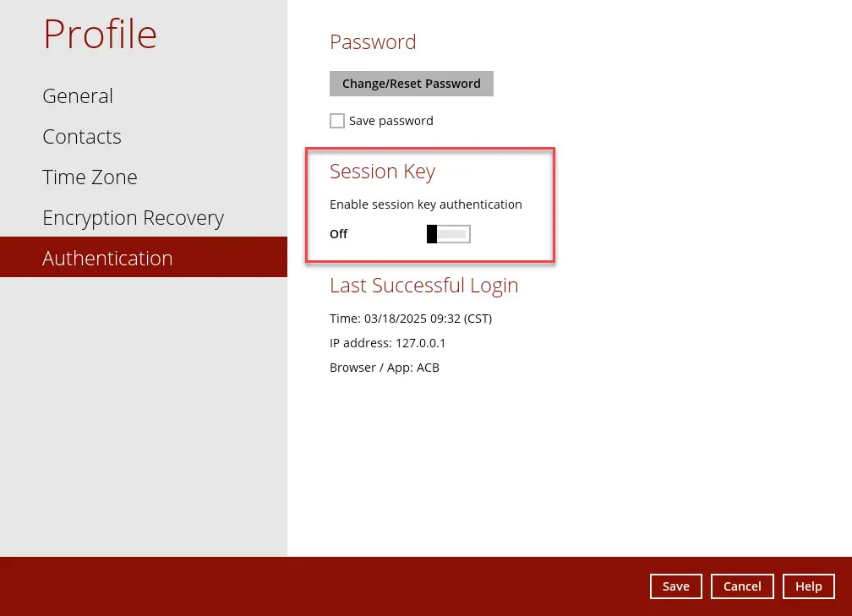The image size is (852, 616).
Task: Open the General profile section
Action: pos(78,96)
